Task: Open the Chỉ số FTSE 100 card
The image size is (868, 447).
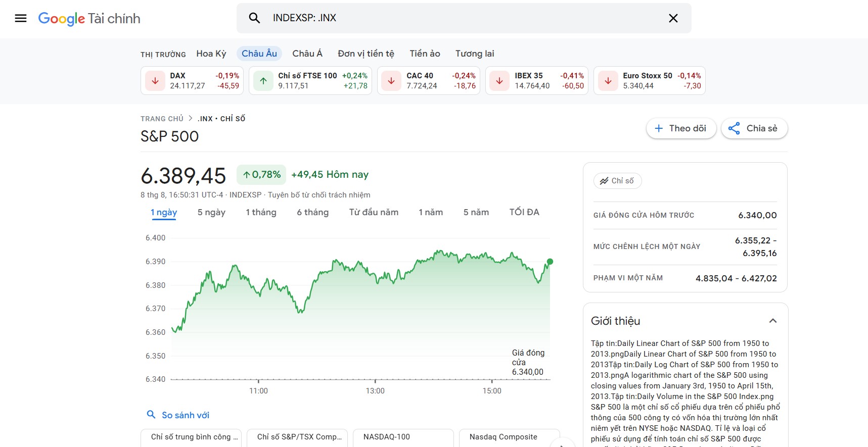Action: point(310,81)
